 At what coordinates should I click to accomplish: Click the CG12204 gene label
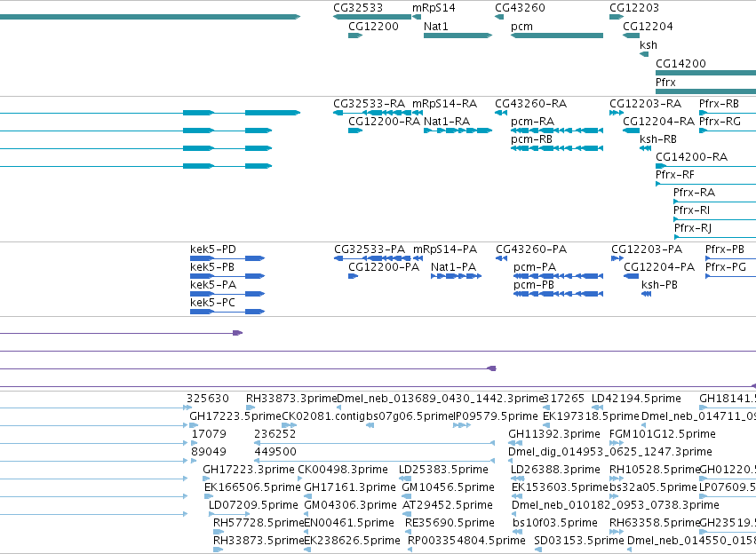648,27
